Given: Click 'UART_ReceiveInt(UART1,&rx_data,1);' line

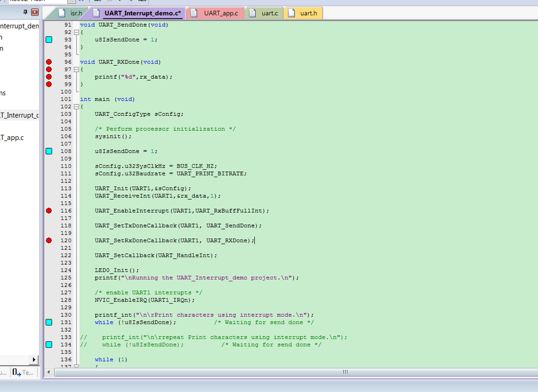Looking at the screenshot, I should (158, 196).
